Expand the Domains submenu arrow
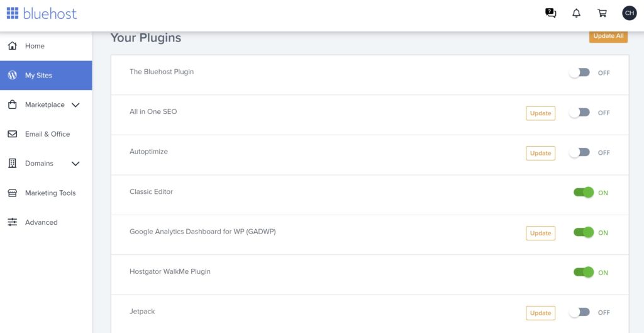 [x=75, y=164]
